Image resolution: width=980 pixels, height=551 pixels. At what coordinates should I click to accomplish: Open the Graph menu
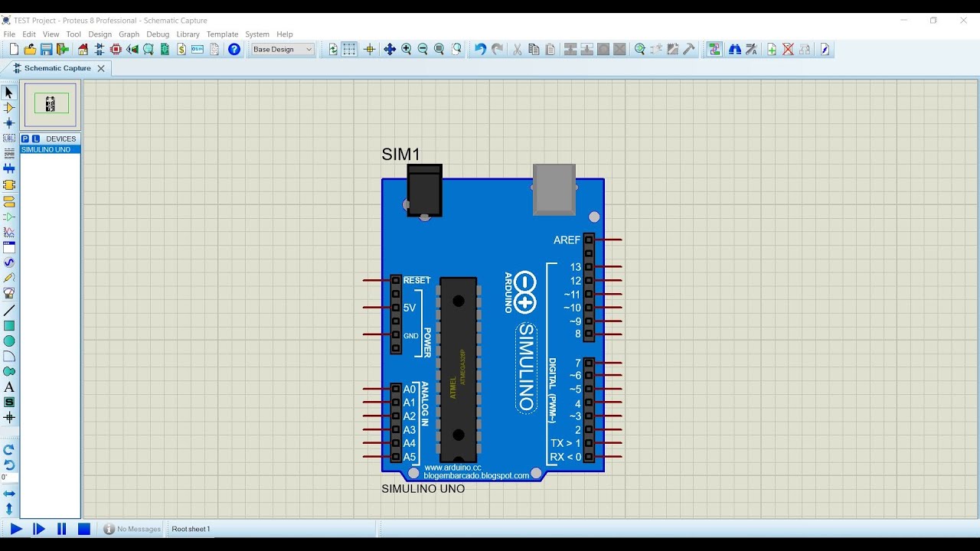[x=129, y=34]
